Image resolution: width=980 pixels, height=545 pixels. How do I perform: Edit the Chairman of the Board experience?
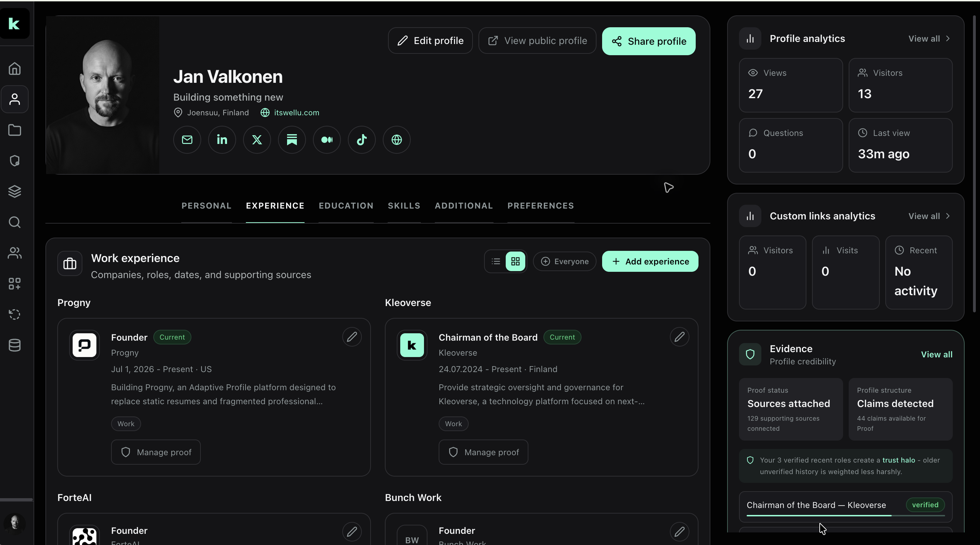(x=679, y=337)
